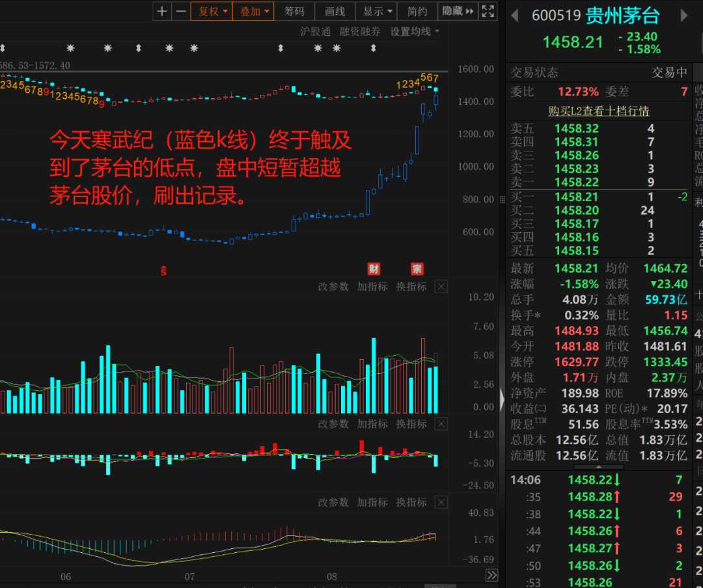Image resolution: width=703 pixels, height=588 pixels.
Task: Click the :35 tick row 1458.28
Action: click(600, 497)
